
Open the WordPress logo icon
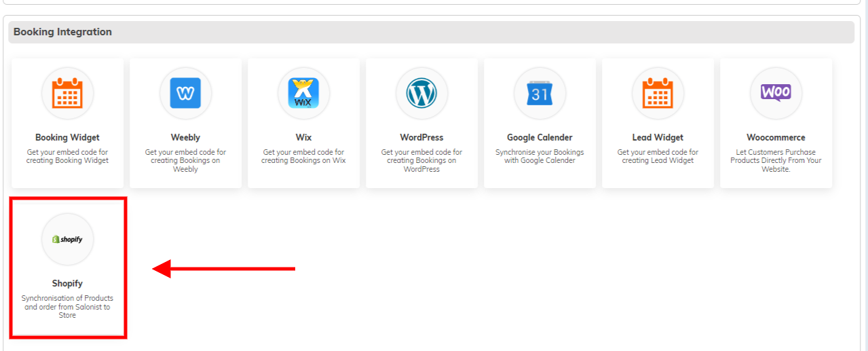point(421,94)
